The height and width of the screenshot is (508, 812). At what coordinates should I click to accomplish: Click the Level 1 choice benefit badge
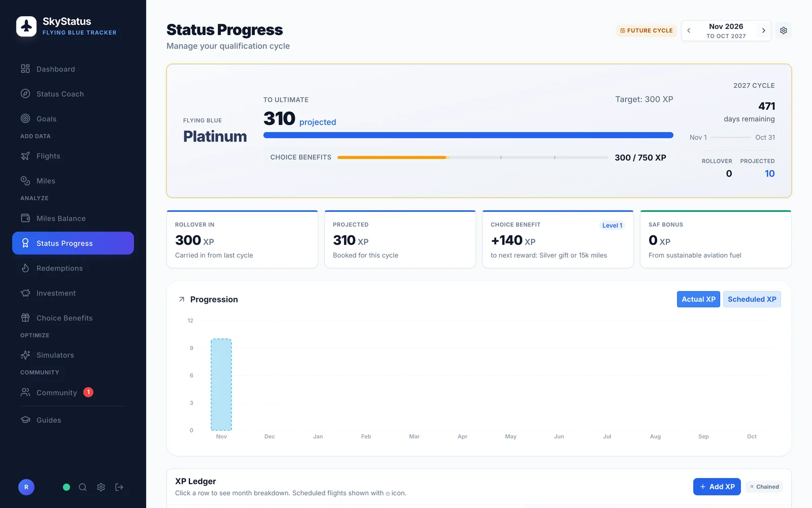612,226
